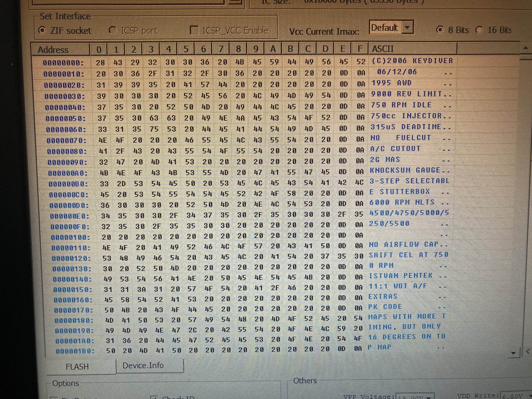Click byte 4B at start of row 000000A0
The height and width of the screenshot is (399, 532).
tap(104, 173)
